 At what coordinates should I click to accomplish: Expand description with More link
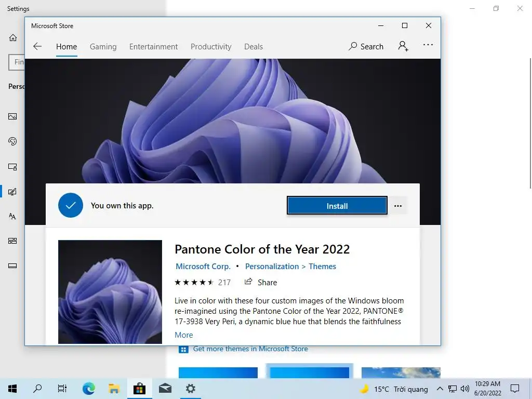click(x=183, y=335)
